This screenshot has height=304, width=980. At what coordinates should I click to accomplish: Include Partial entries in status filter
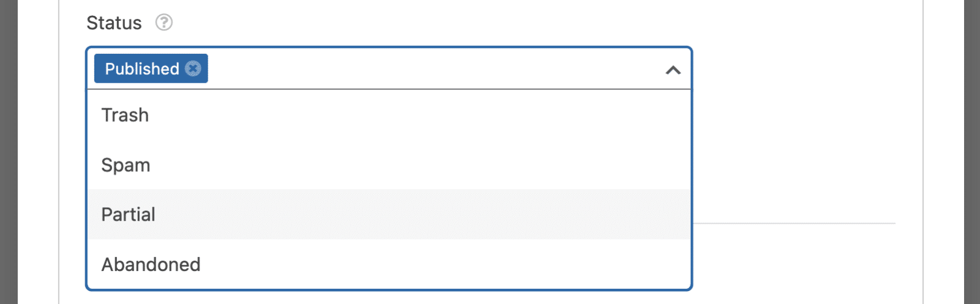pyautogui.click(x=389, y=215)
